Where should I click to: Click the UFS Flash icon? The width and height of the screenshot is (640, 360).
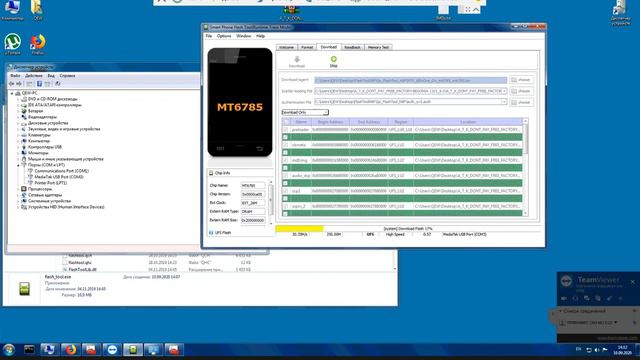click(x=211, y=233)
